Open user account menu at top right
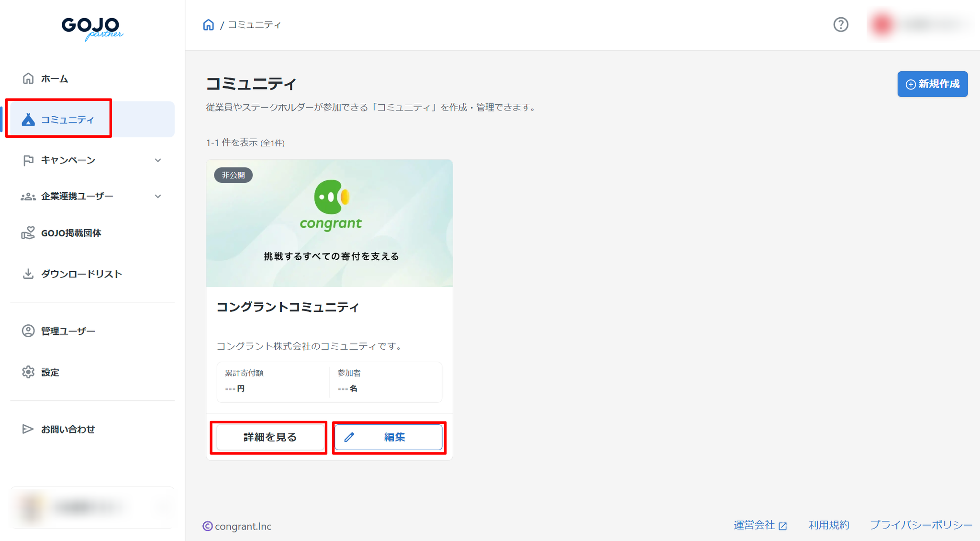This screenshot has height=541, width=980. 919,24
